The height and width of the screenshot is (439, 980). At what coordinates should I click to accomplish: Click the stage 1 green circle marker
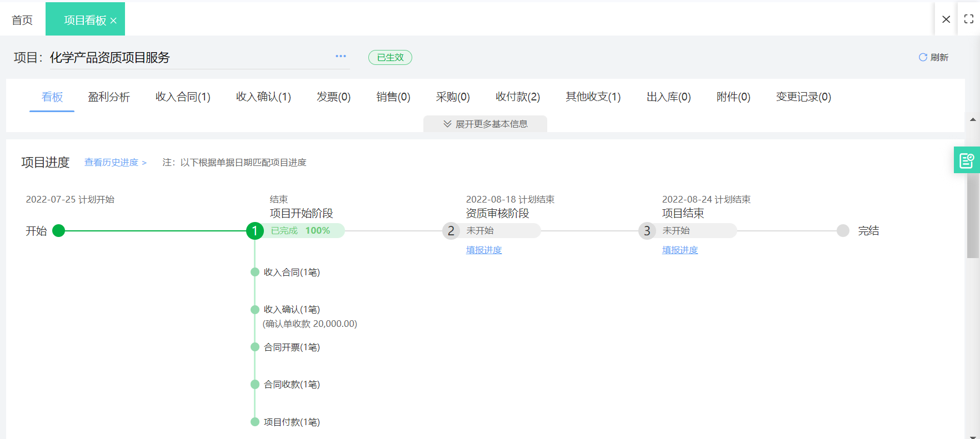click(x=254, y=231)
